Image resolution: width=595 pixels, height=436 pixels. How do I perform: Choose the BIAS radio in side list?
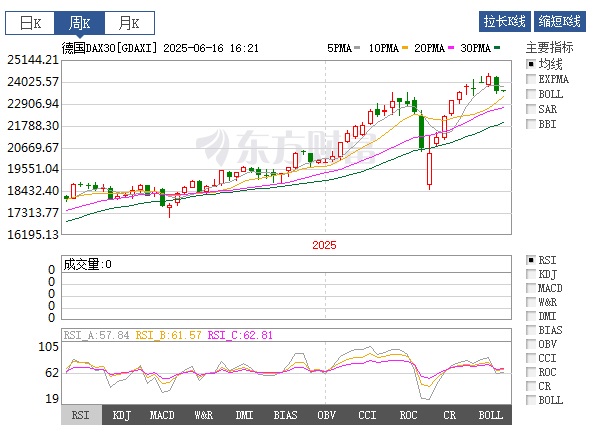click(530, 330)
